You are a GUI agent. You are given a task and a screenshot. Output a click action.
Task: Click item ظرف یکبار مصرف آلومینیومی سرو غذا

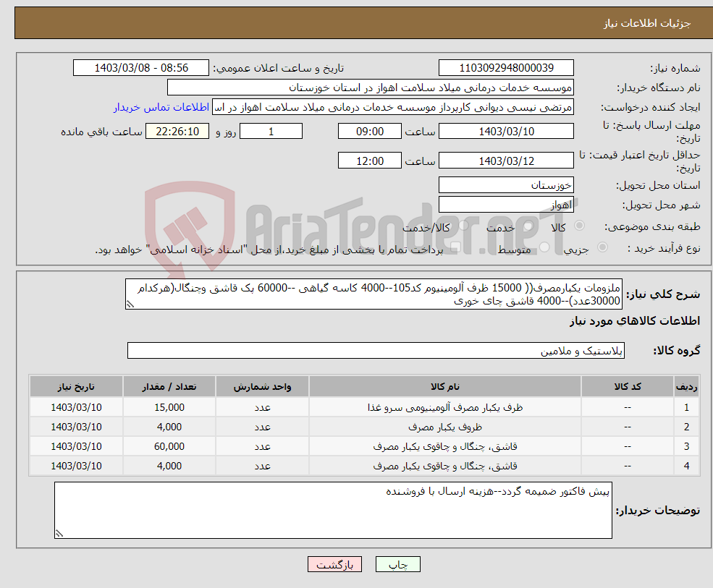445,408
